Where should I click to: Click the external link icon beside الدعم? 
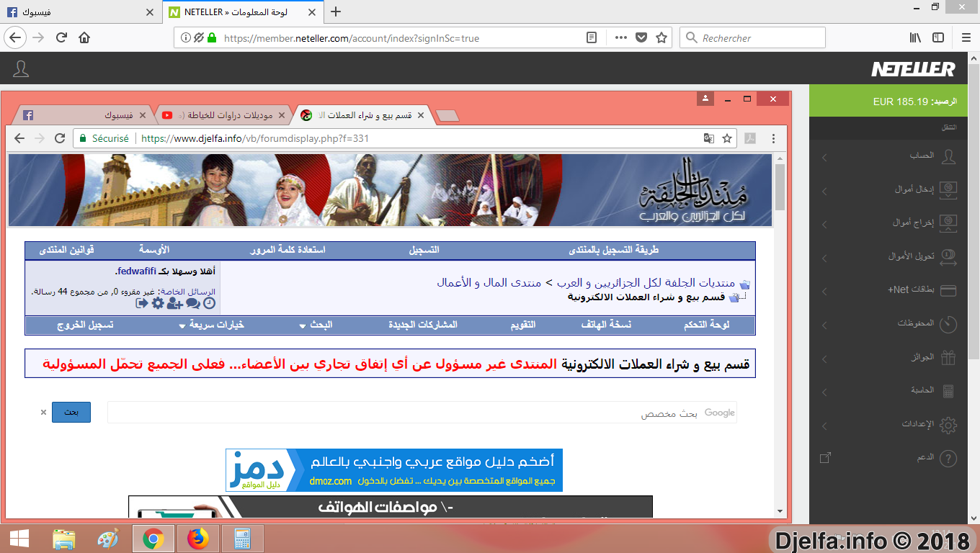(x=826, y=458)
